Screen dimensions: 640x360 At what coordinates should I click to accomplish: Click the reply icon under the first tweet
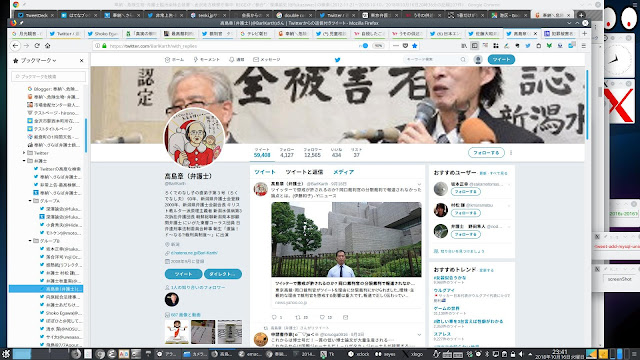pyautogui.click(x=274, y=317)
